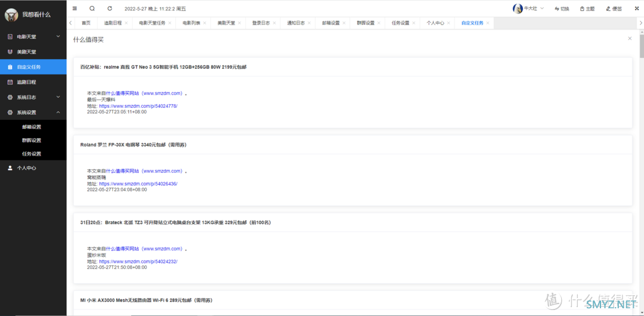This screenshot has height=316, width=644.
Task: Expand 电影天堂 sidebar menu
Action: pos(33,36)
